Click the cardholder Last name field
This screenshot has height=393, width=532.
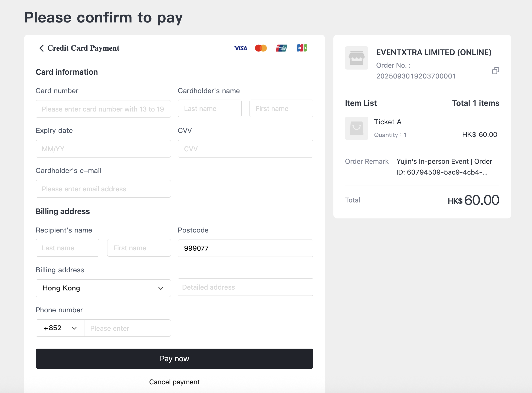(x=209, y=109)
